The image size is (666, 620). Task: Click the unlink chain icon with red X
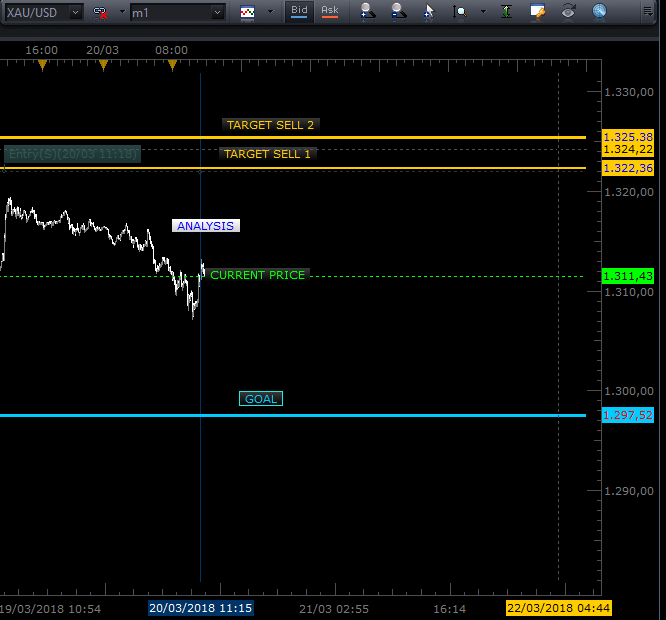tap(100, 12)
